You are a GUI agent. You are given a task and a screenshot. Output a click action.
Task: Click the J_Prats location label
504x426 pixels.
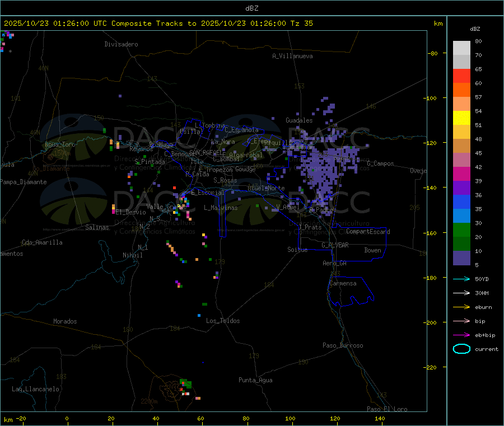point(310,227)
